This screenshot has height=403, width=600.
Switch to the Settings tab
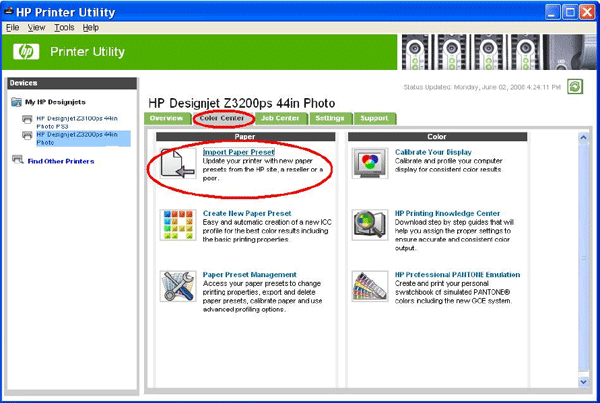[330, 118]
